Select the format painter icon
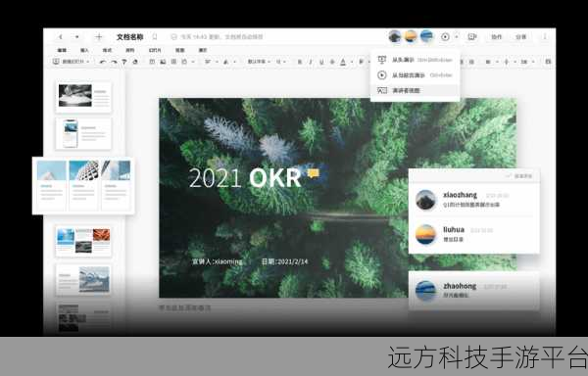 pyautogui.click(x=124, y=62)
